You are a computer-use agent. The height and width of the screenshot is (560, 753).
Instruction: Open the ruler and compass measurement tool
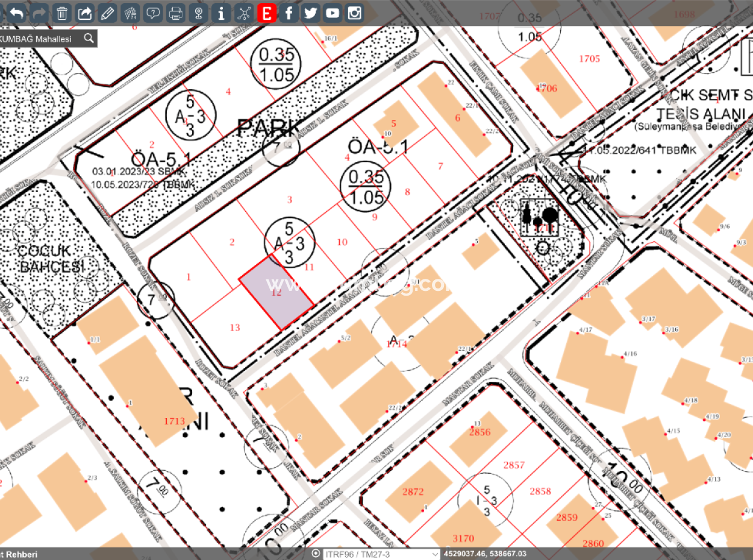point(130,12)
